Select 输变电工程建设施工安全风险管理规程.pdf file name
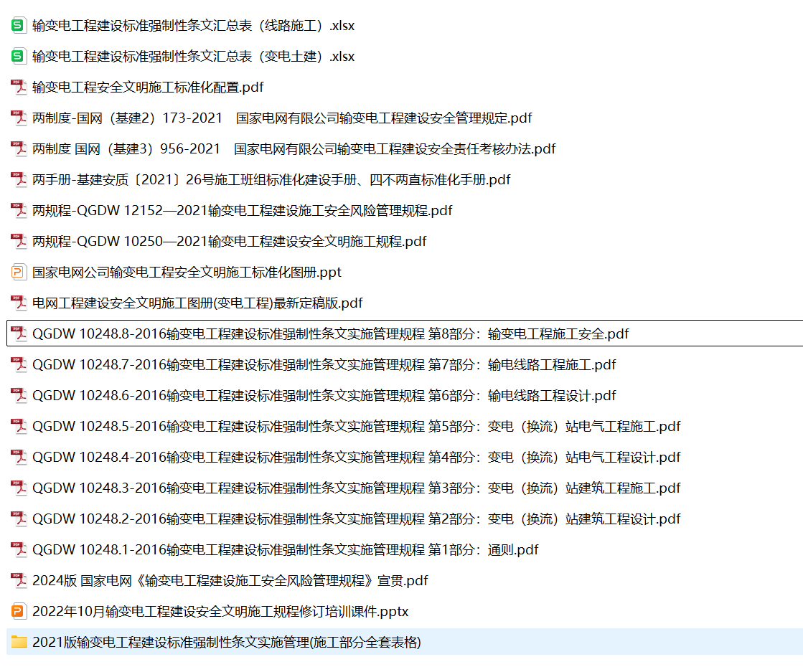803x672 pixels. coord(331,210)
